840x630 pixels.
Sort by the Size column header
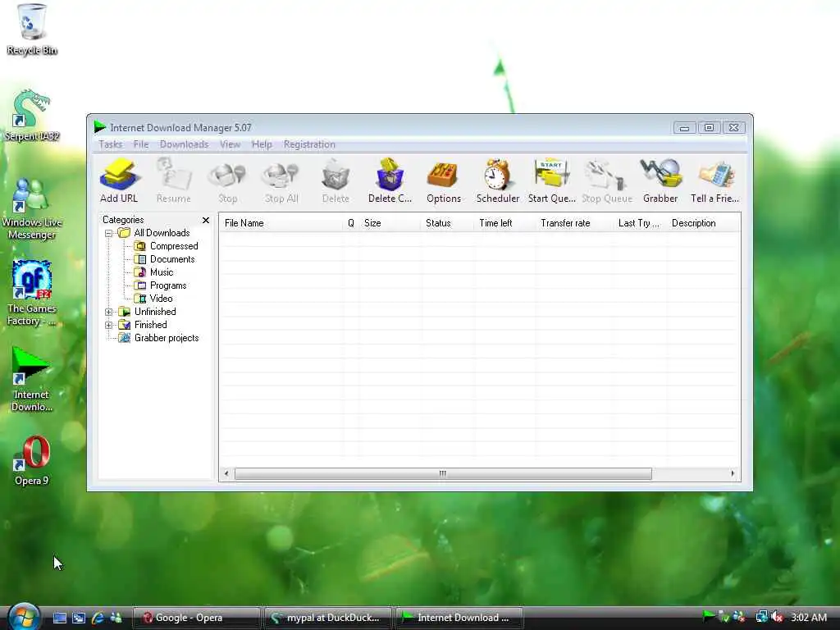point(390,223)
